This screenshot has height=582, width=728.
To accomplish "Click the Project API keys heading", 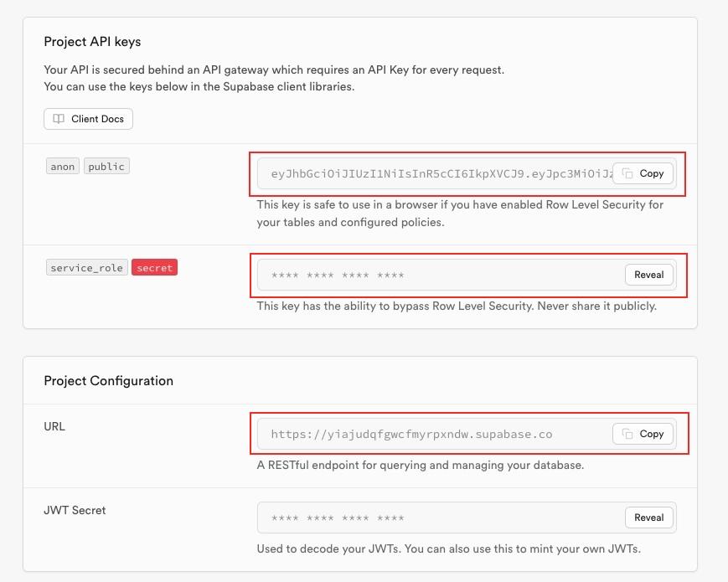I will point(92,41).
